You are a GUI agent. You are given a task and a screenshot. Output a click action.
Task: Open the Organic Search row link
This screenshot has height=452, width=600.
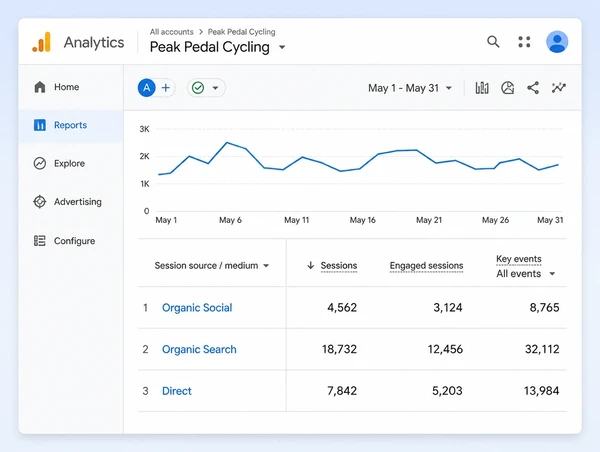tap(199, 349)
